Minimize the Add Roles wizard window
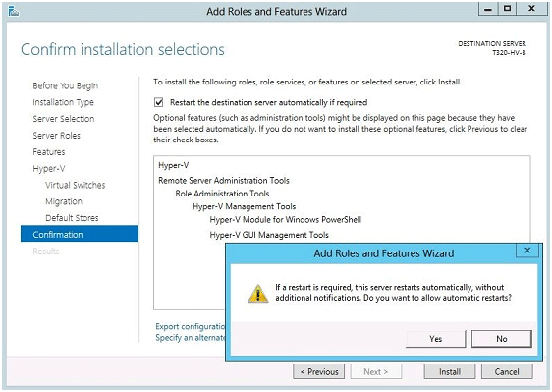552x392 pixels. tap(488, 9)
